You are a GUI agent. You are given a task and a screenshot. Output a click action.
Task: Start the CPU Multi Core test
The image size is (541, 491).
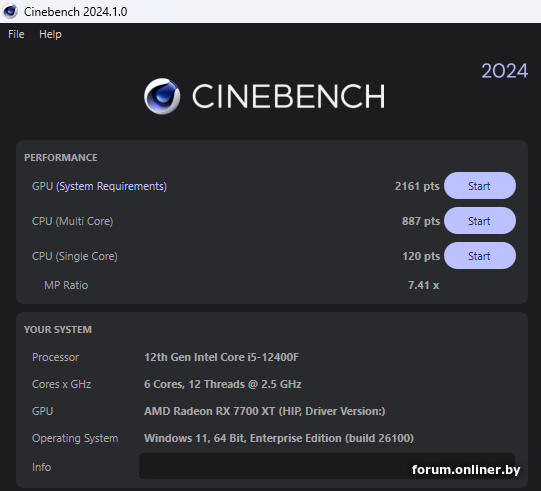(x=480, y=221)
